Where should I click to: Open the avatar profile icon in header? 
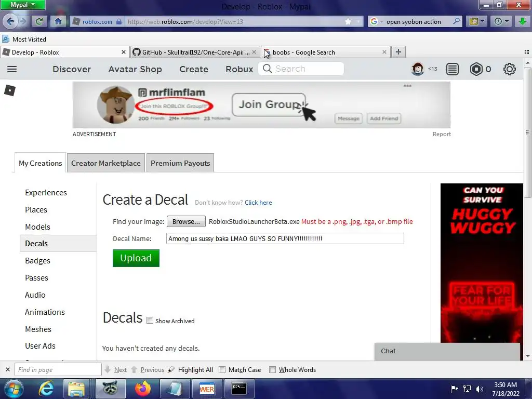(x=418, y=69)
